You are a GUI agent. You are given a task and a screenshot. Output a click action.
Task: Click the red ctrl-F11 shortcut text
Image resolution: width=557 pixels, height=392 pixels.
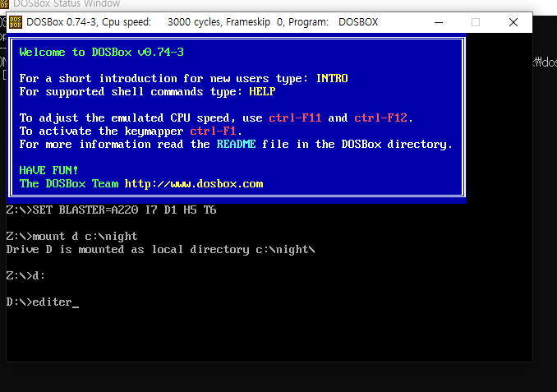coord(295,118)
